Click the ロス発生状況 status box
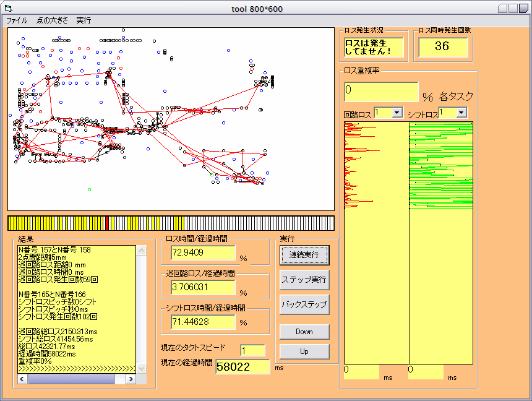 coord(374,47)
